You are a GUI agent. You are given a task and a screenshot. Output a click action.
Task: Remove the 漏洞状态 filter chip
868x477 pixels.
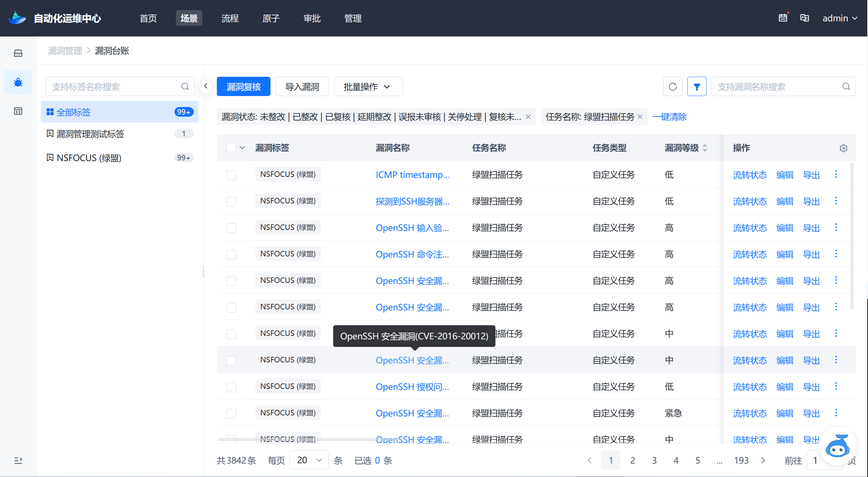528,117
